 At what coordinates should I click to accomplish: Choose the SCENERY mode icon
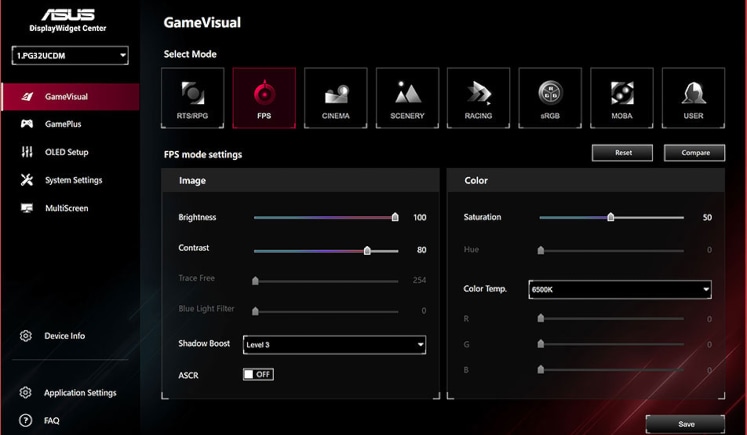(407, 98)
